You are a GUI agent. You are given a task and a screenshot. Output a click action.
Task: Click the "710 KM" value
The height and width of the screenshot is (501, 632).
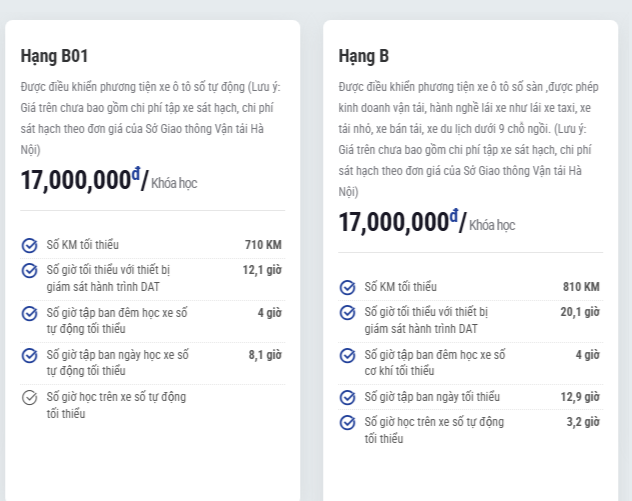pyautogui.click(x=263, y=245)
